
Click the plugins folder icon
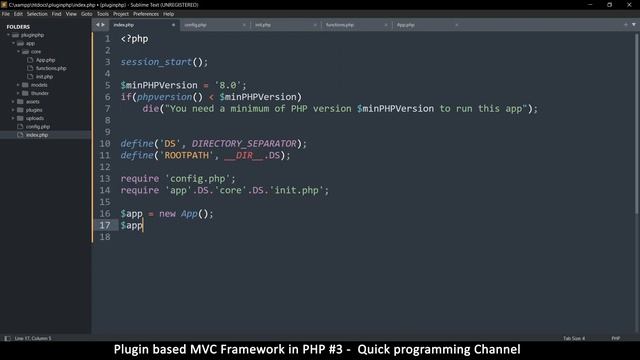[20, 110]
